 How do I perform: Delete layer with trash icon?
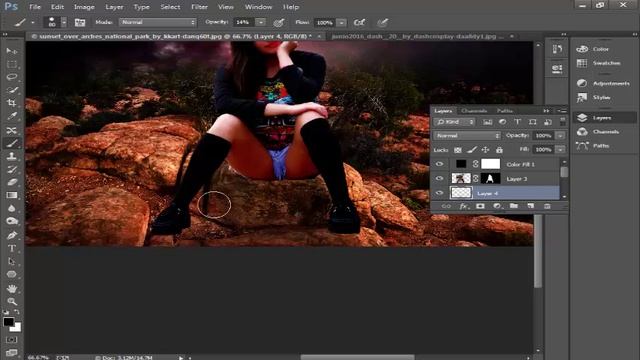[x=547, y=207]
